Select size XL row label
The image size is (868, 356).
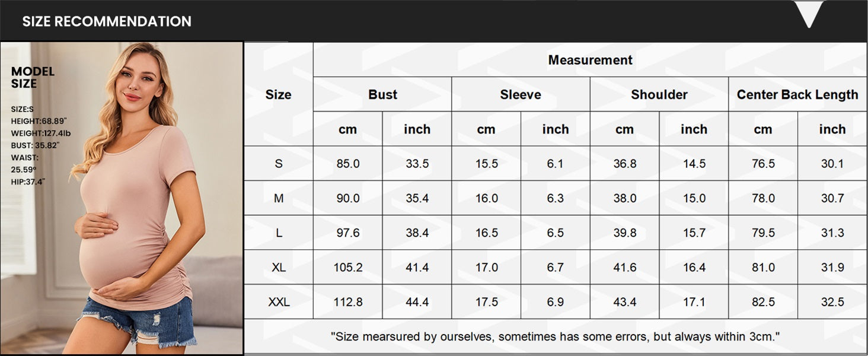279,268
